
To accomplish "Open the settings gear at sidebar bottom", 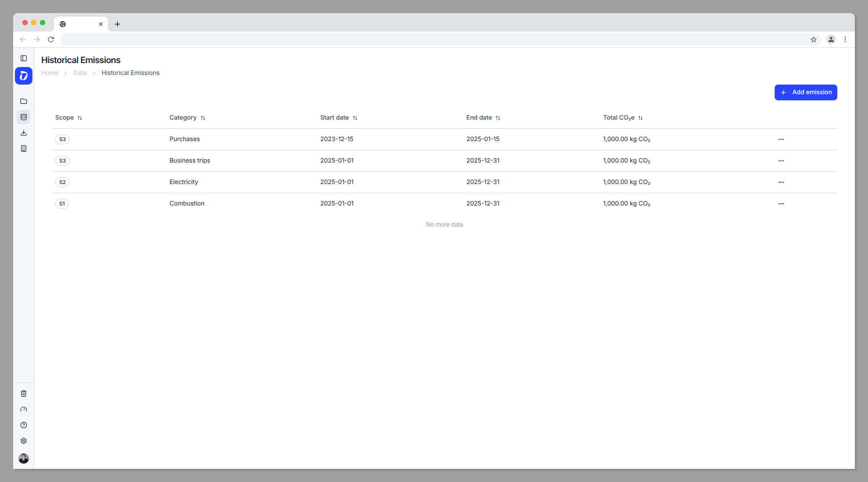I will tap(24, 440).
